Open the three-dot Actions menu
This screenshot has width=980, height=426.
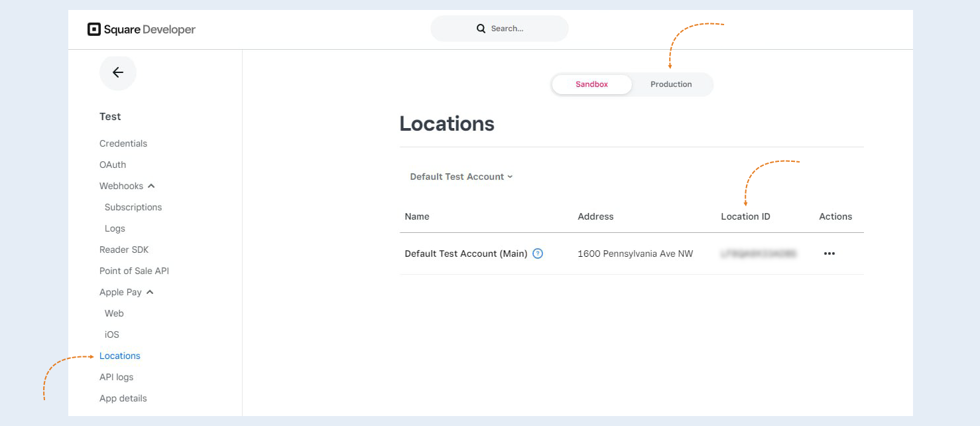coord(829,253)
